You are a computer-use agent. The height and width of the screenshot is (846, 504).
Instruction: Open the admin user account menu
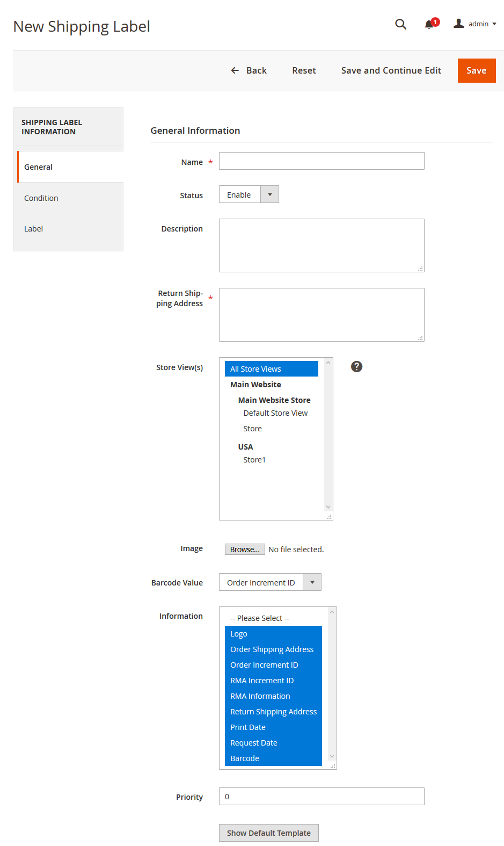[475, 24]
